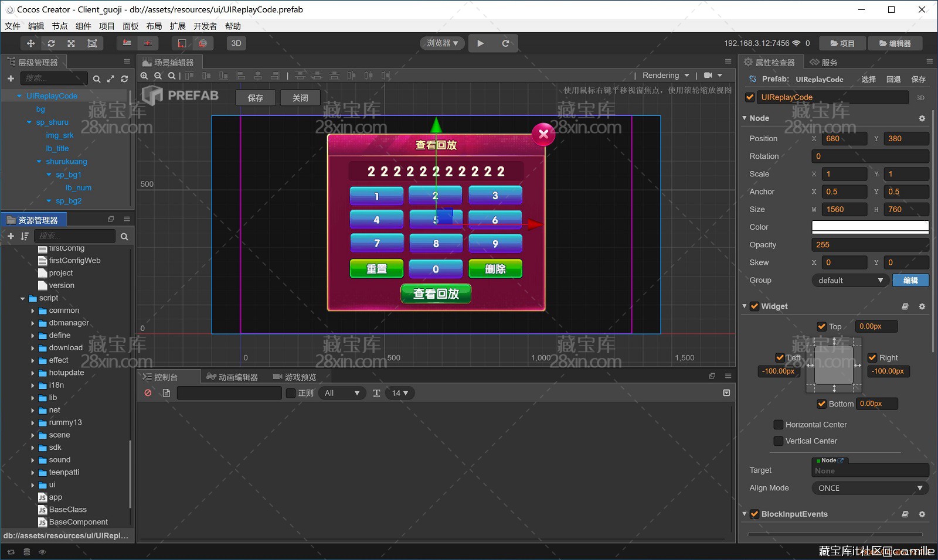Select the rotate transform tool
Image resolution: width=938 pixels, height=560 pixels.
(51, 43)
